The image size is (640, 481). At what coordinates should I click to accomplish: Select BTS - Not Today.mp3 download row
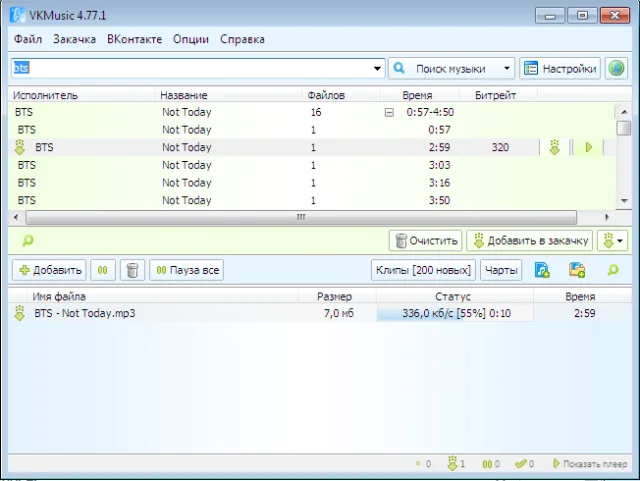(x=320, y=313)
